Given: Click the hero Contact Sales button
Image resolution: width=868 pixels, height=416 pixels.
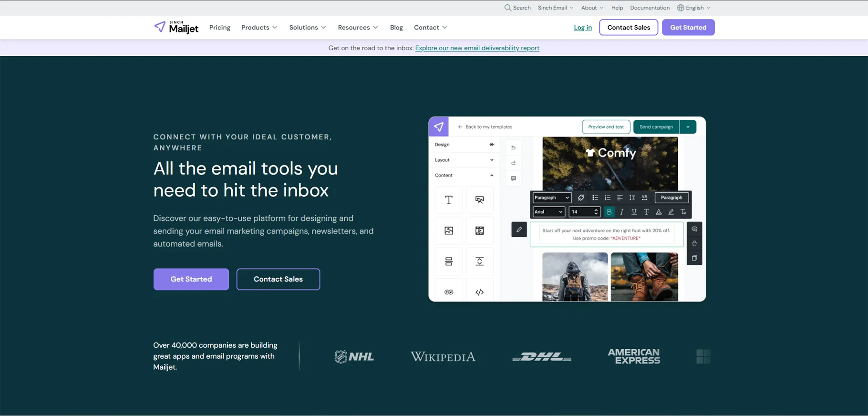Looking at the screenshot, I should 278,279.
